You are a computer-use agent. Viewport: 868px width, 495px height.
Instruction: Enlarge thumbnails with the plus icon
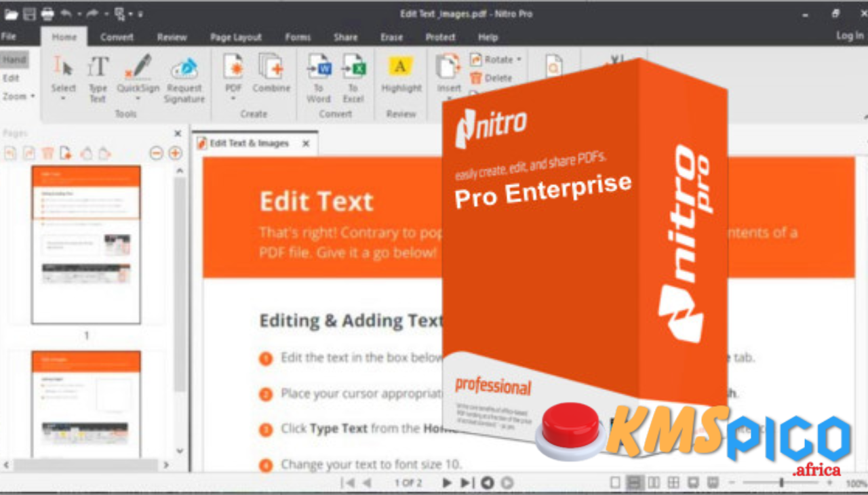pyautogui.click(x=175, y=153)
